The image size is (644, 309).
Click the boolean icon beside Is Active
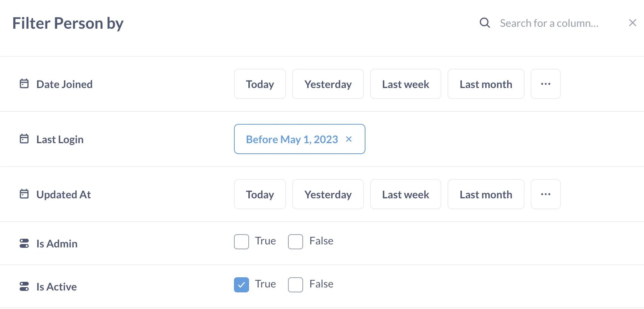(x=24, y=286)
